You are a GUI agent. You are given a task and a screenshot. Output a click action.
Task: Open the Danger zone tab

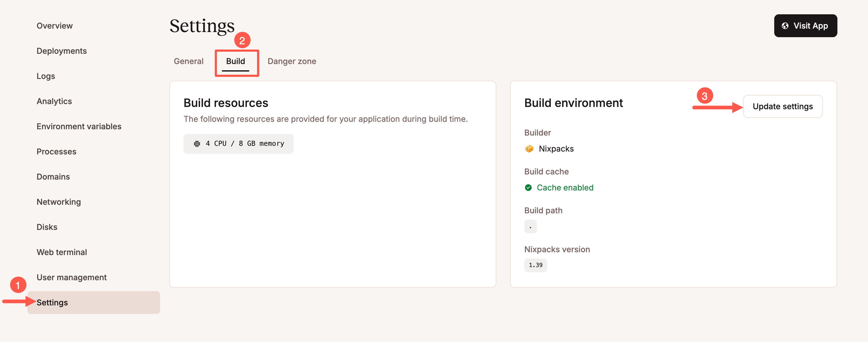(292, 61)
